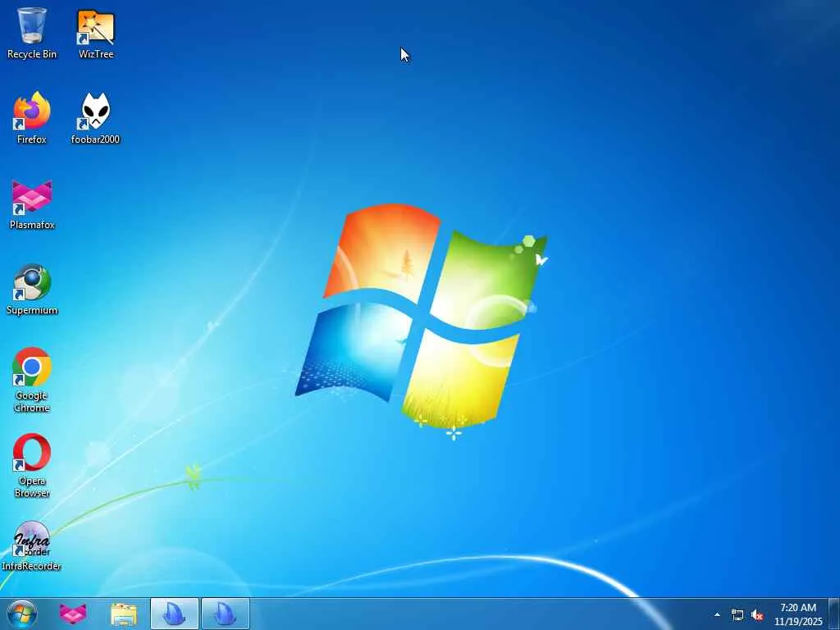Open the network status tray icon

(x=737, y=615)
